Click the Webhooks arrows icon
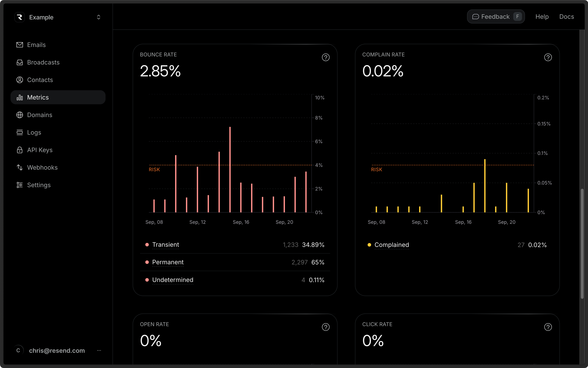This screenshot has height=368, width=588. tap(19, 168)
